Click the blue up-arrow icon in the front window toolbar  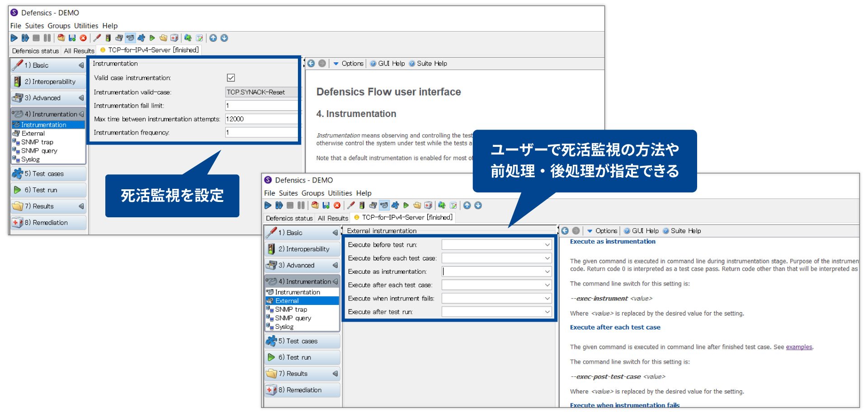tap(467, 206)
